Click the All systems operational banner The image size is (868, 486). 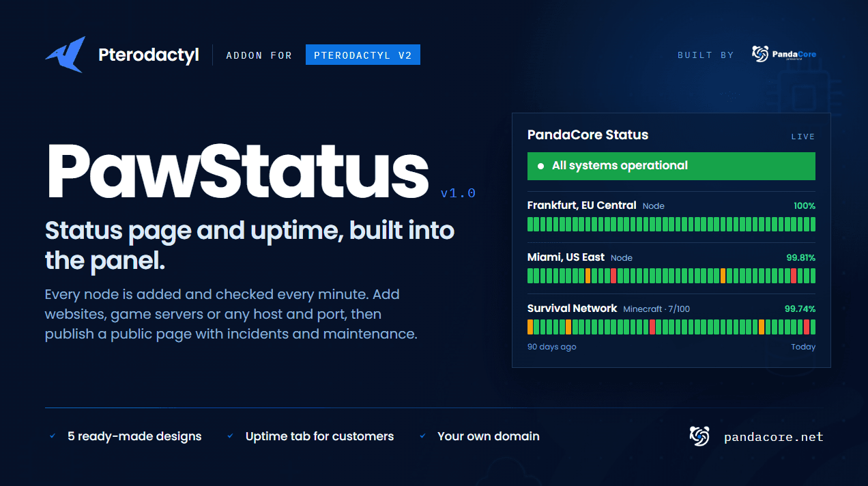pos(671,166)
